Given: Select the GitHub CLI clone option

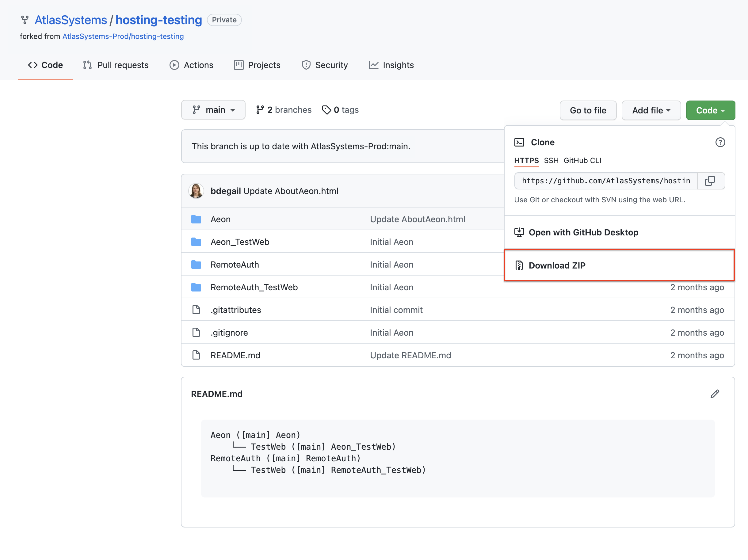Looking at the screenshot, I should click(x=582, y=161).
